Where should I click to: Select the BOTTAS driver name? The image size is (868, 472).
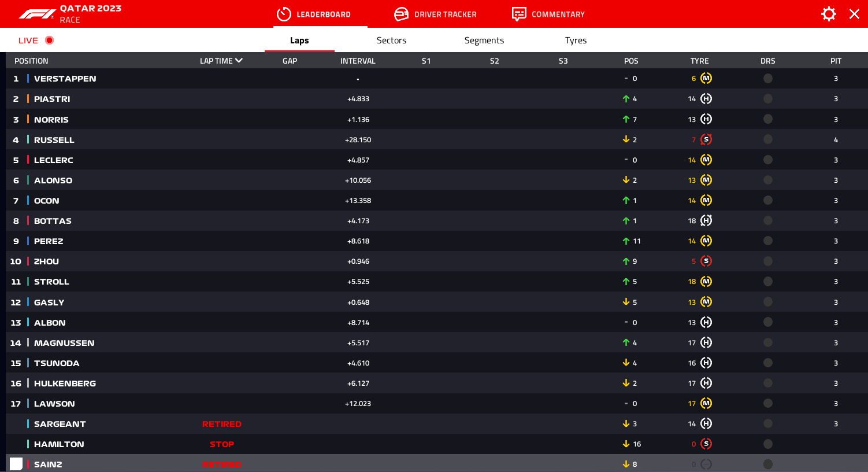tap(53, 221)
